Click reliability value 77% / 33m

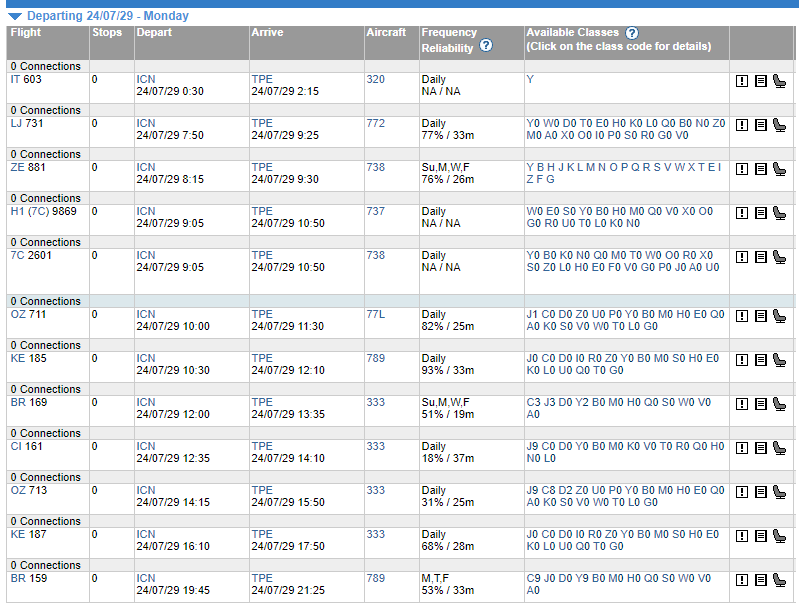pyautogui.click(x=447, y=136)
